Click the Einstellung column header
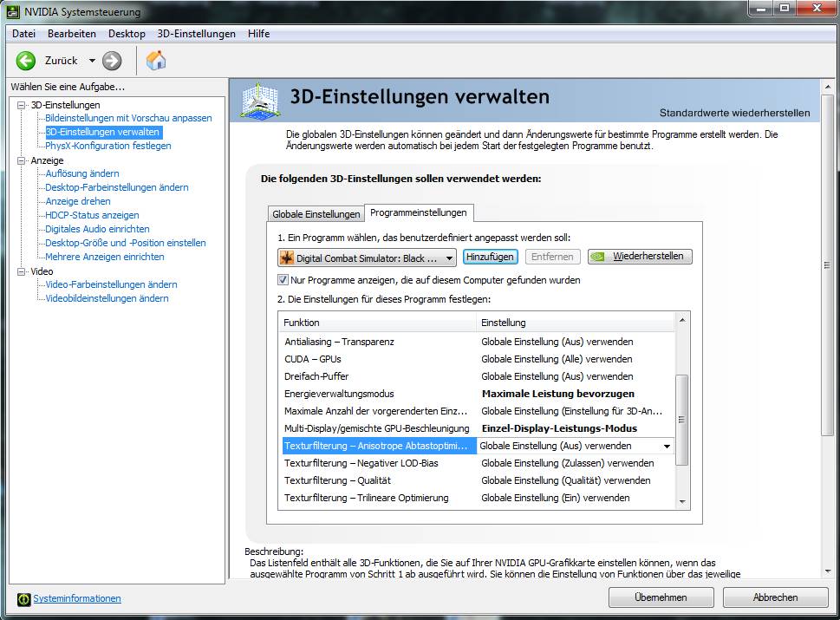 (576, 323)
